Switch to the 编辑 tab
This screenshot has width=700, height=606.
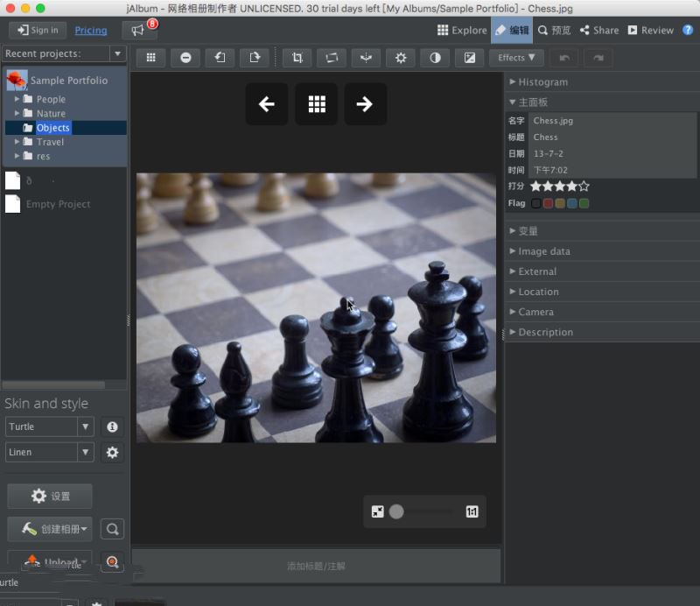pos(512,30)
